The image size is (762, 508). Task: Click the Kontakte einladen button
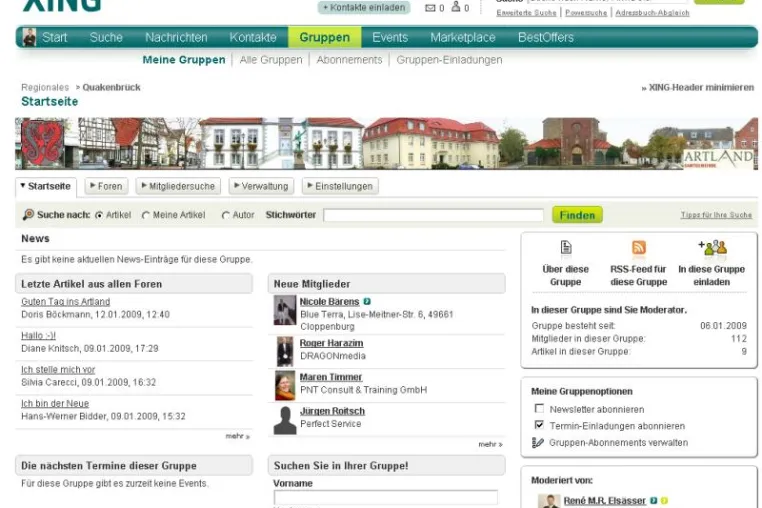tap(364, 7)
